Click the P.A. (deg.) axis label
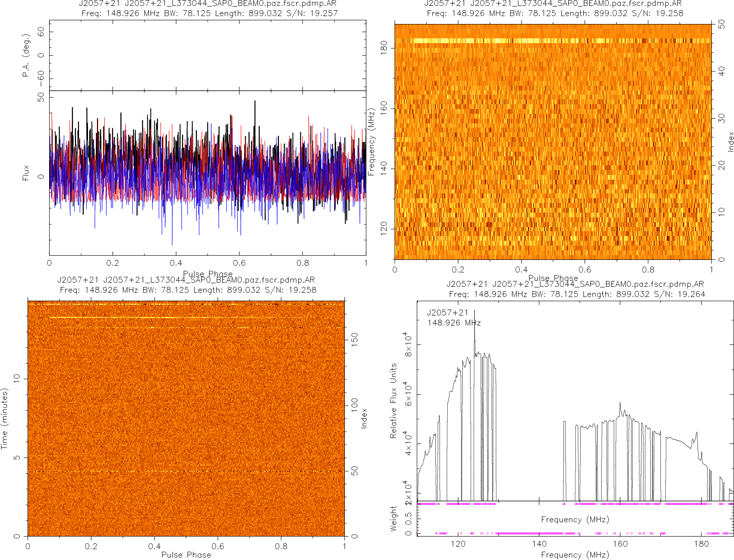 [26, 56]
